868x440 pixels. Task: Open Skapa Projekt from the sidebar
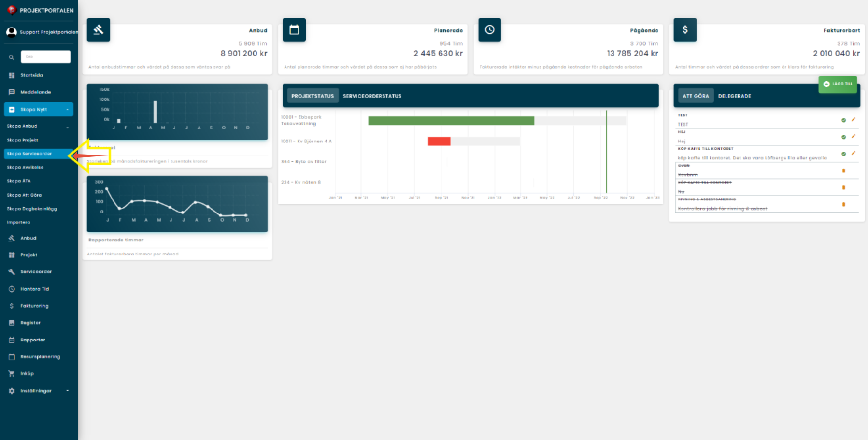[22, 140]
